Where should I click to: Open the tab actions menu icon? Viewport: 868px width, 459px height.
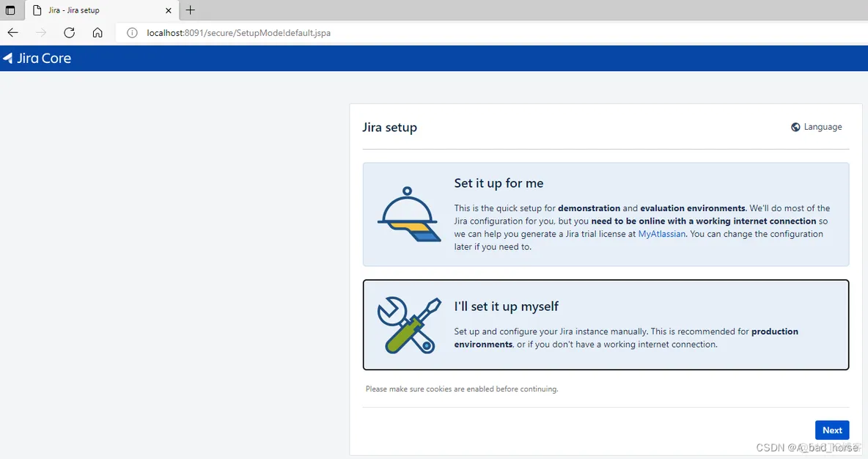(10, 10)
